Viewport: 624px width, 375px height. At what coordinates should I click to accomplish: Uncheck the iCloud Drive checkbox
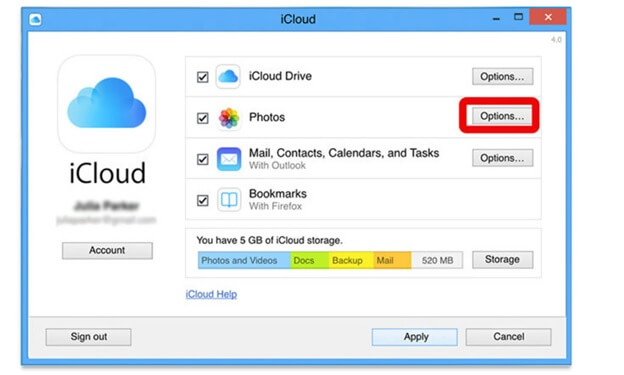click(203, 77)
